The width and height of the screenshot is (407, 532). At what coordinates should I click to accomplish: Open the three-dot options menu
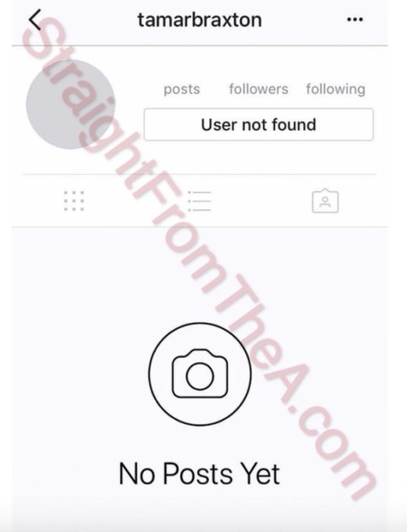coord(355,20)
